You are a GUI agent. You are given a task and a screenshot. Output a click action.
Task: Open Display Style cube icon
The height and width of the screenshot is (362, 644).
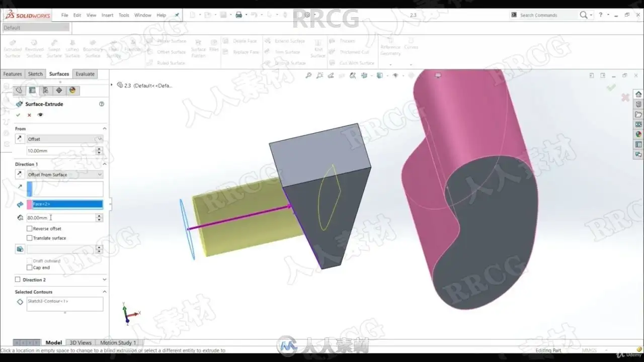380,75
